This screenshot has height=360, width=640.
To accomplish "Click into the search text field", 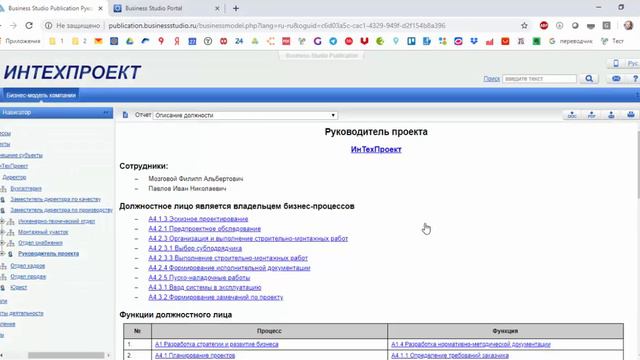I will [540, 78].
